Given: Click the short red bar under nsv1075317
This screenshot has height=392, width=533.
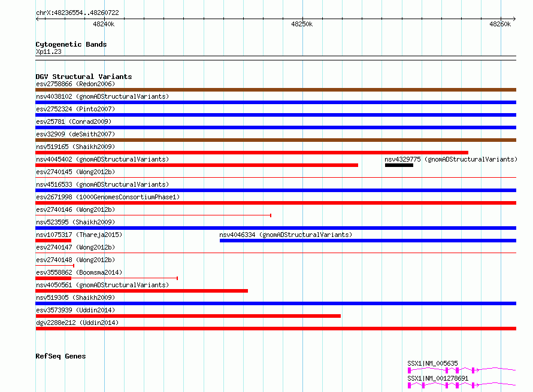Looking at the screenshot, I should pos(53,241).
